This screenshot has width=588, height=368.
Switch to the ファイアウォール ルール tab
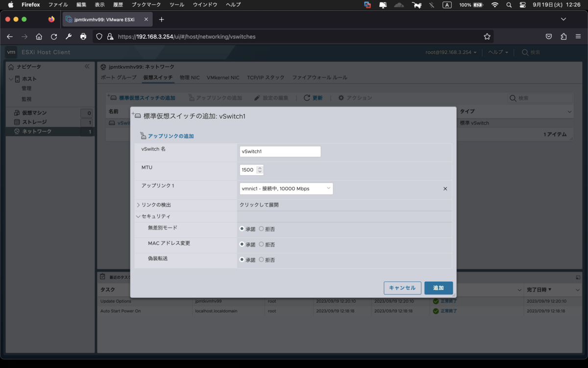pos(319,78)
